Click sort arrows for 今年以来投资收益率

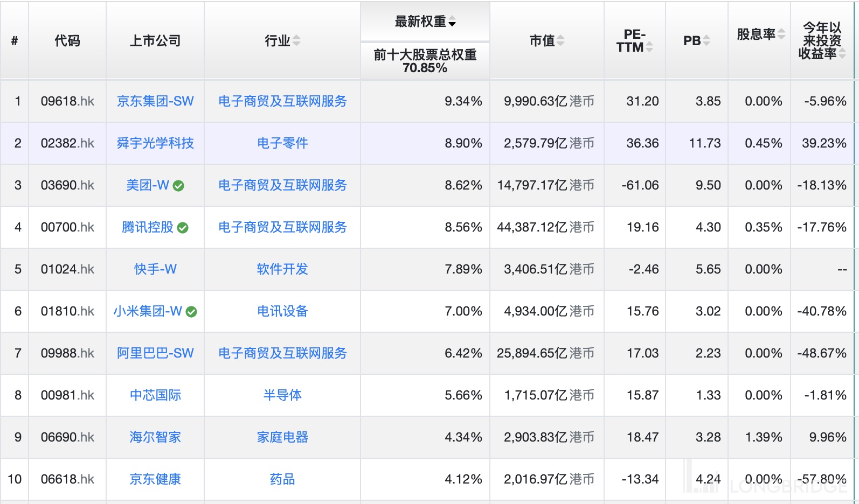click(x=842, y=53)
